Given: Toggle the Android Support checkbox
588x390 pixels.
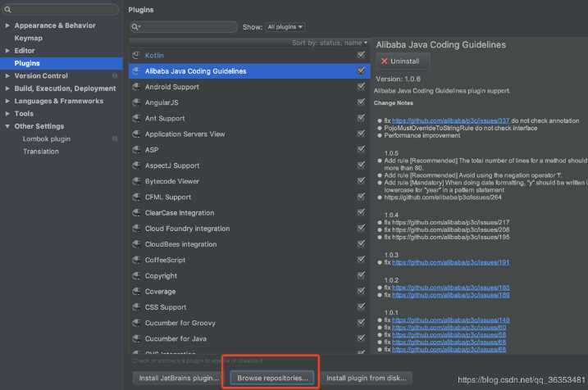Looking at the screenshot, I should pyautogui.click(x=361, y=86).
